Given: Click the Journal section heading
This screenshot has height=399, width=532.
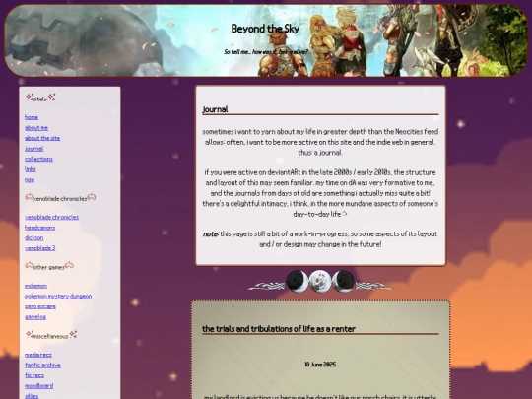Looking at the screenshot, I should click(x=215, y=109).
